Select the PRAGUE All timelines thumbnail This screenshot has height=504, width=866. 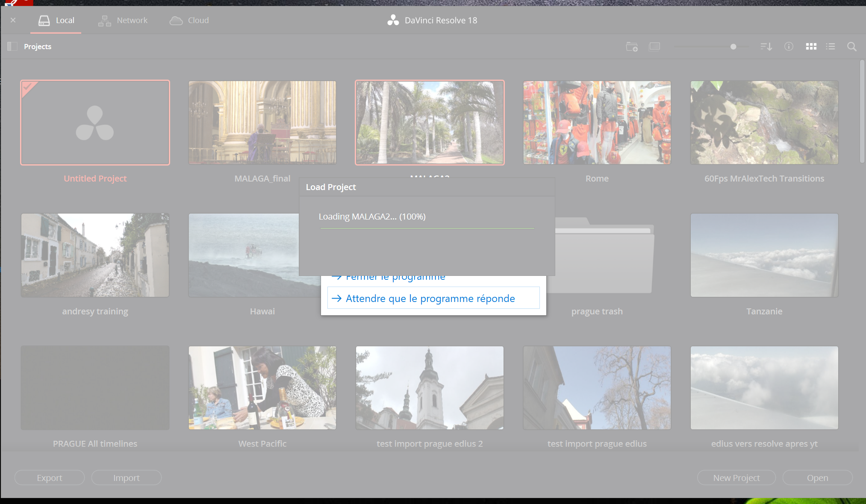95,388
